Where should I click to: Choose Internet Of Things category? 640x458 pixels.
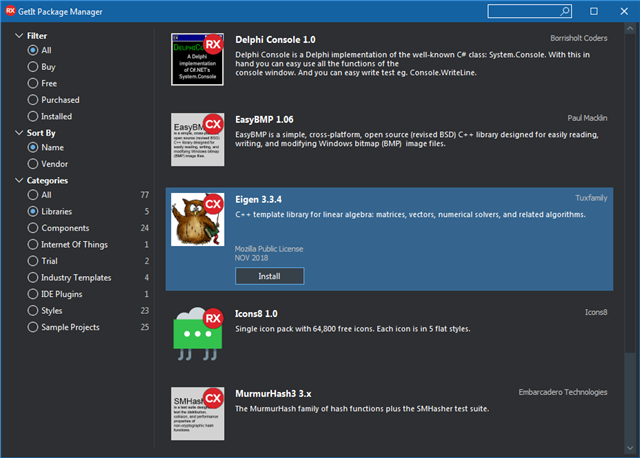67,244
